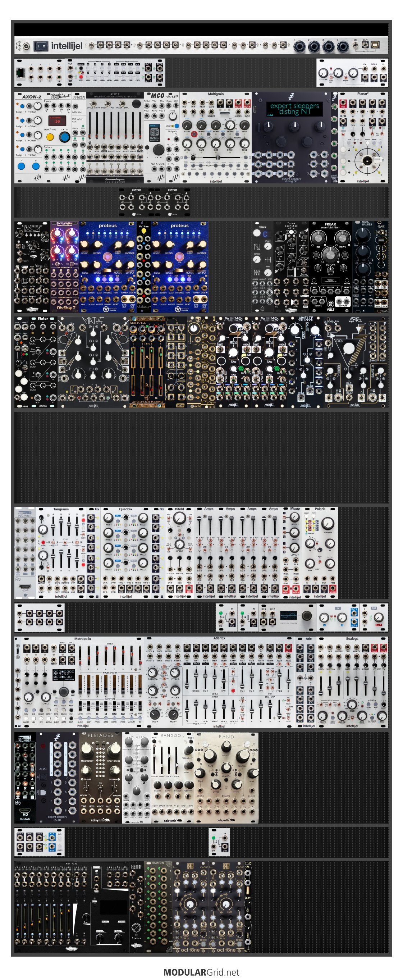This screenshot has height=980, width=403.
Task: Click the Tangrams module label
Action: [61, 509]
